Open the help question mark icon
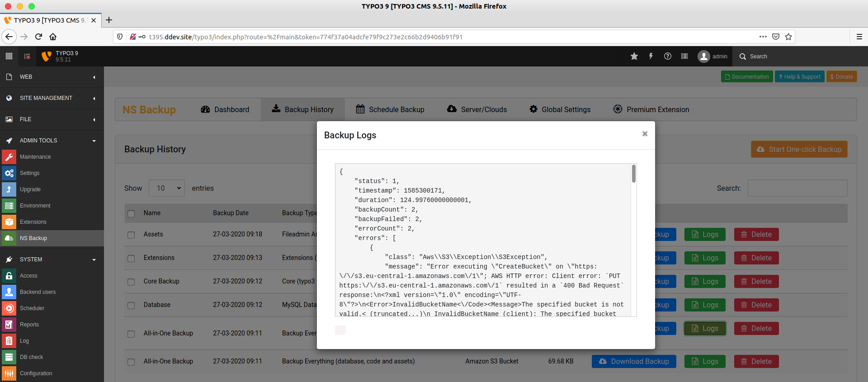 [x=668, y=56]
